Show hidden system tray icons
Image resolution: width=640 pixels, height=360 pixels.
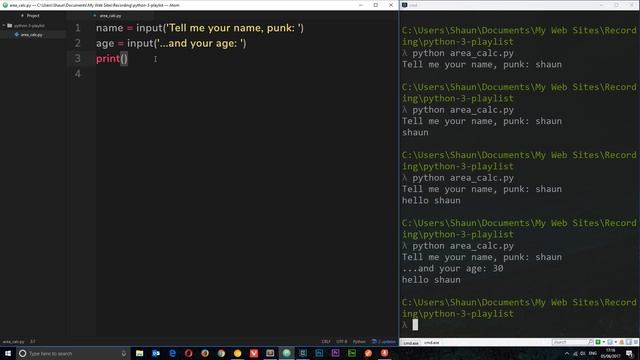[x=567, y=353]
